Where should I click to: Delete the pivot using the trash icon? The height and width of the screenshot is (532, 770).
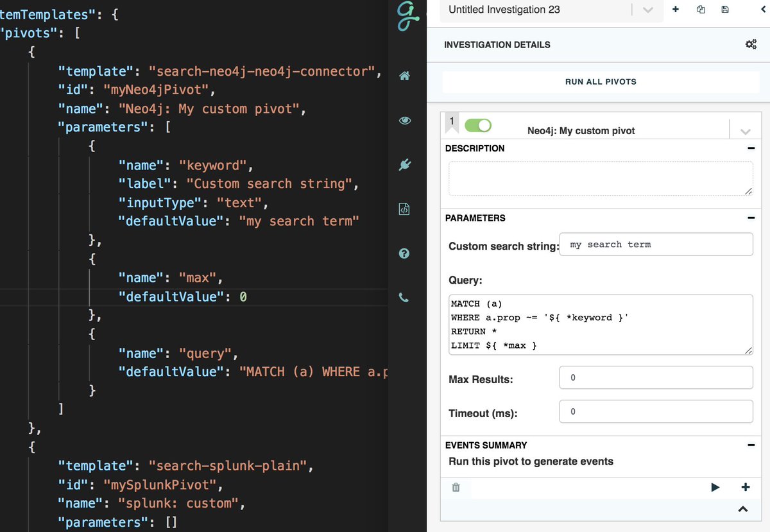(x=456, y=488)
